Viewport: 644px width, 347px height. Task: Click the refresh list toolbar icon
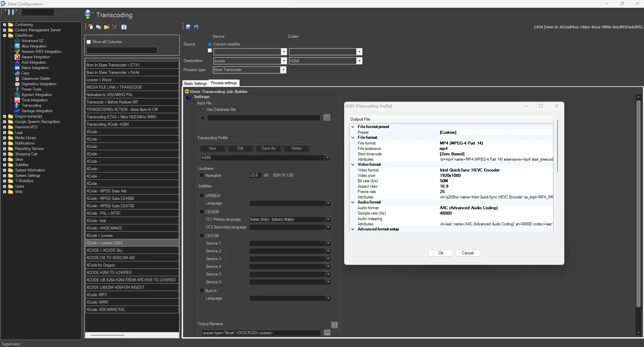coord(124,27)
